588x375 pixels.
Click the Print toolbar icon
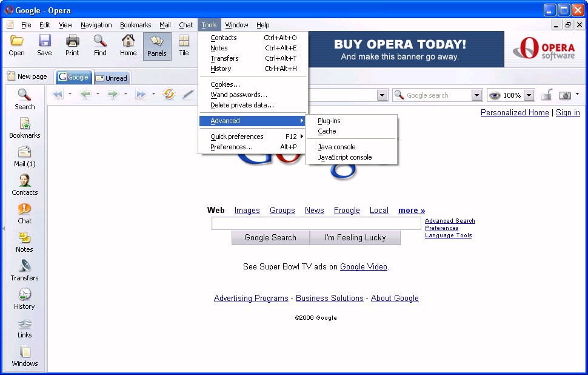coord(72,46)
